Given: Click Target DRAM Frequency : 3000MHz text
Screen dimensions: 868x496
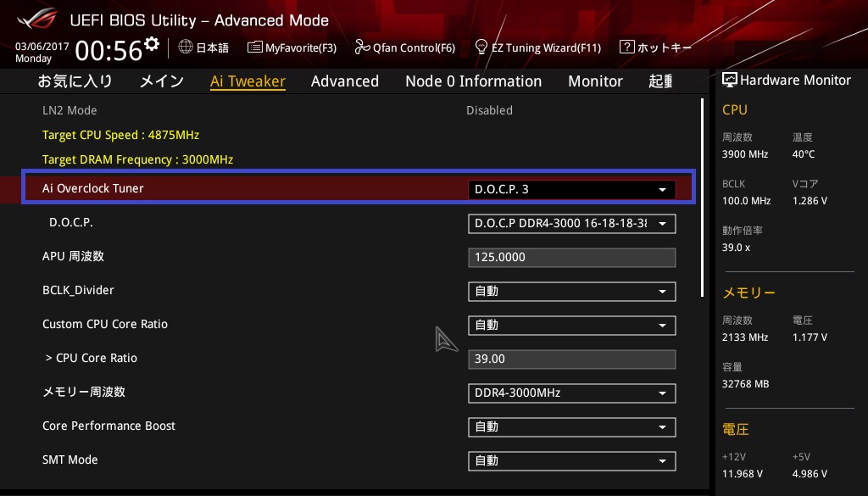Looking at the screenshot, I should 138,159.
